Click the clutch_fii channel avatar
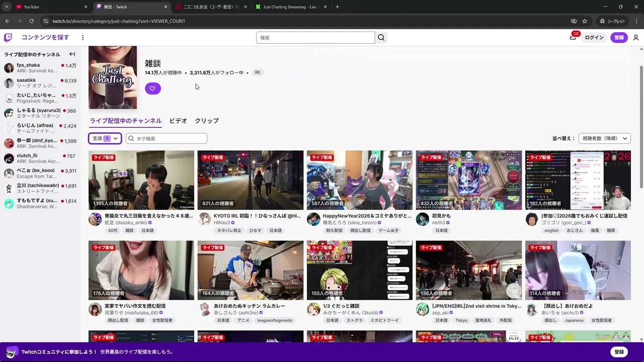 (9, 158)
